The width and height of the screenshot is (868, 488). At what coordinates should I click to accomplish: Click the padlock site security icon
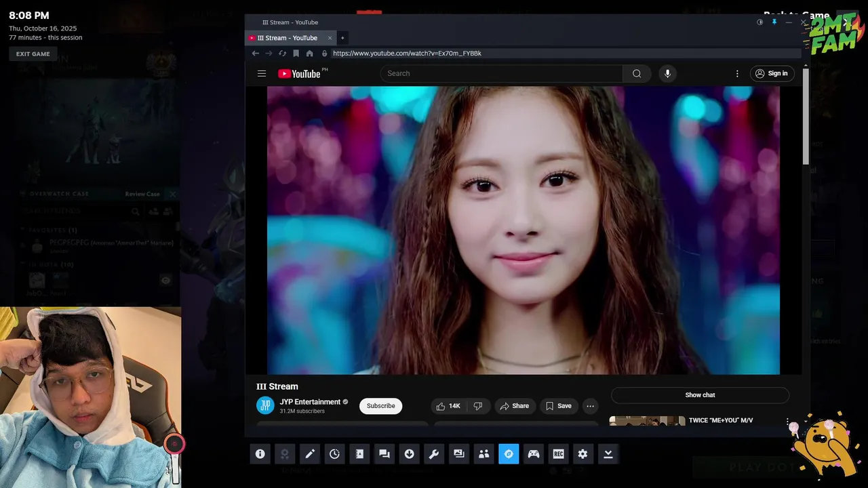[x=324, y=54]
